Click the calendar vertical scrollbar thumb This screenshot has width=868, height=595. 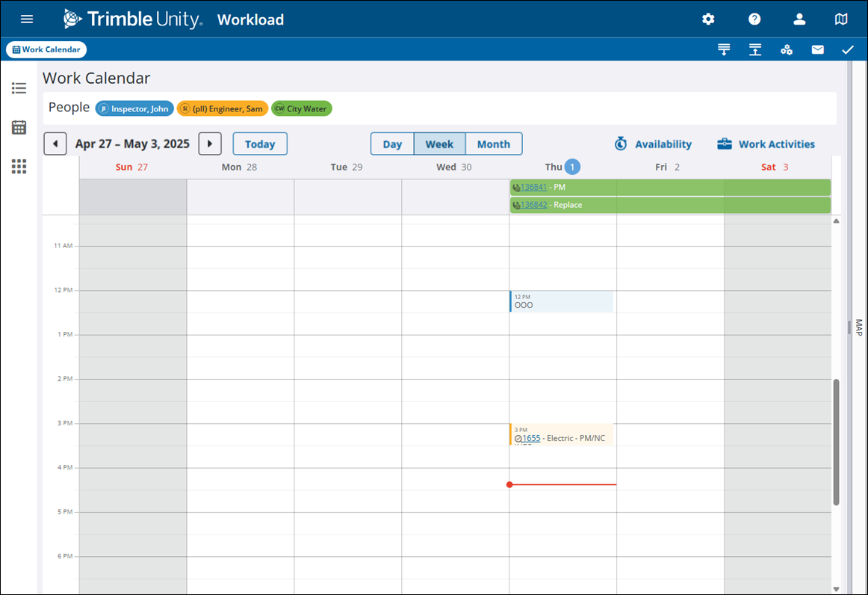(837, 441)
